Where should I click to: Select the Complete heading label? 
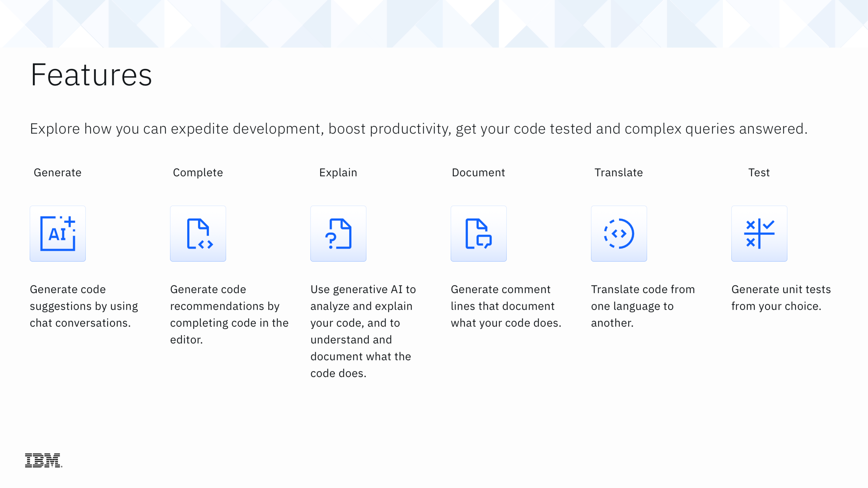click(198, 172)
